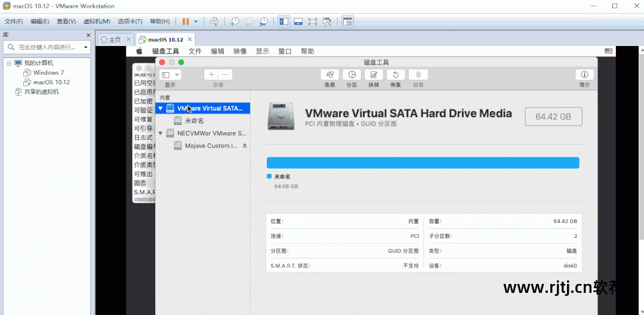
Task: Collapse the VMware Virtual SATA disk triangle
Action: (x=161, y=109)
